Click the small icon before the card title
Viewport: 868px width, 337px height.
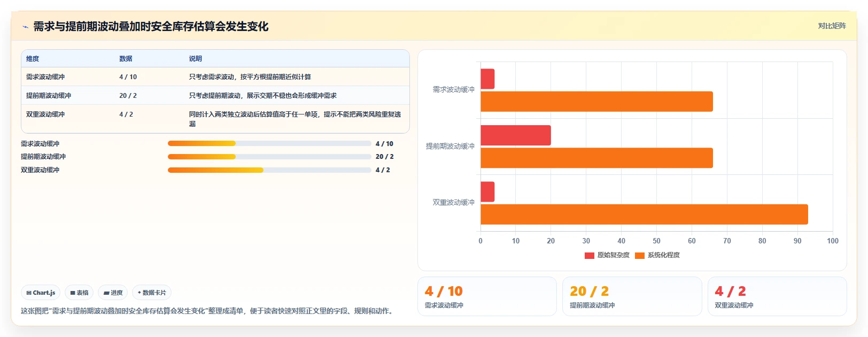(25, 27)
